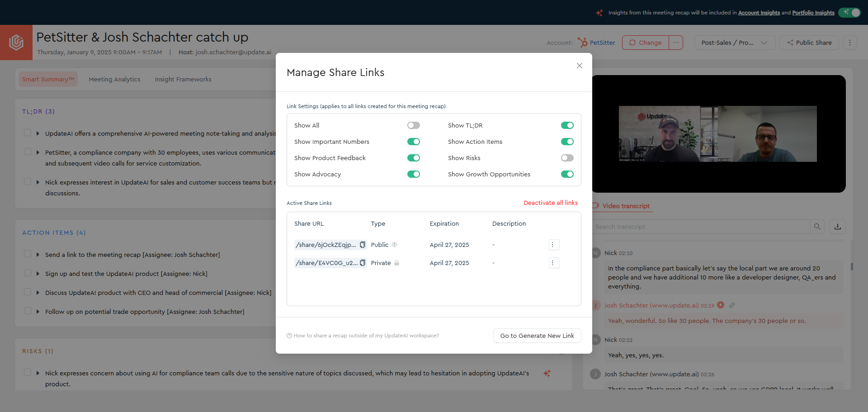Select the Insight Frameworks tab

(x=183, y=79)
